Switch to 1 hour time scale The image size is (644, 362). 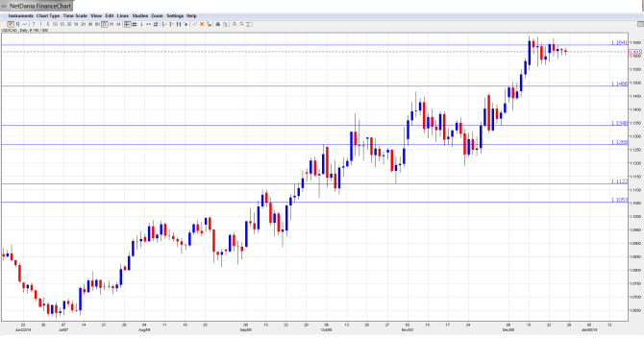point(76,25)
